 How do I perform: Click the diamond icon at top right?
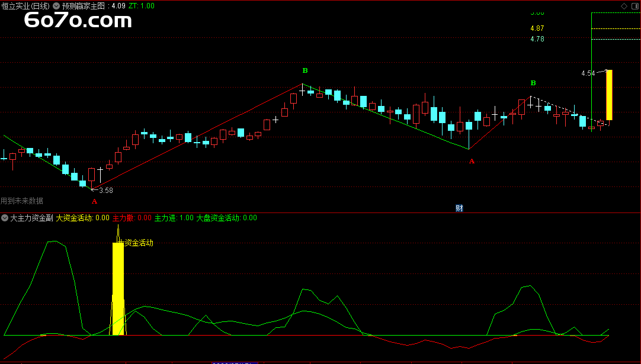(x=624, y=6)
